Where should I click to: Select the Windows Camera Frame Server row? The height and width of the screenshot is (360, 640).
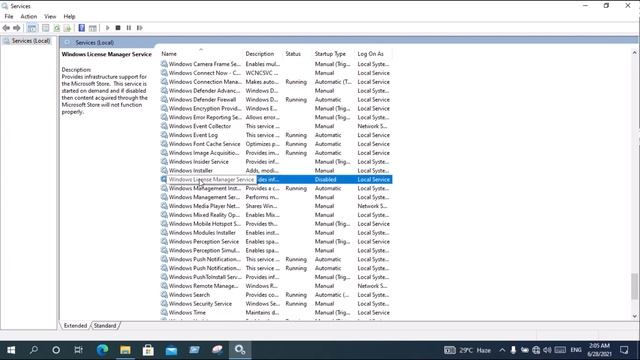pos(276,64)
